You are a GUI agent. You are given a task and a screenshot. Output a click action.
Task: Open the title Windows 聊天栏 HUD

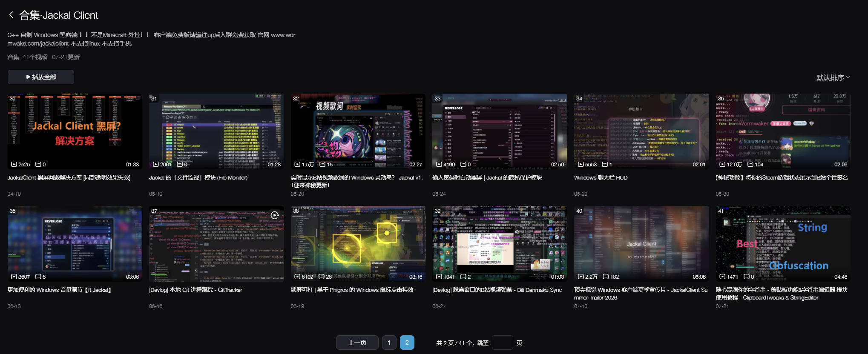[601, 177]
